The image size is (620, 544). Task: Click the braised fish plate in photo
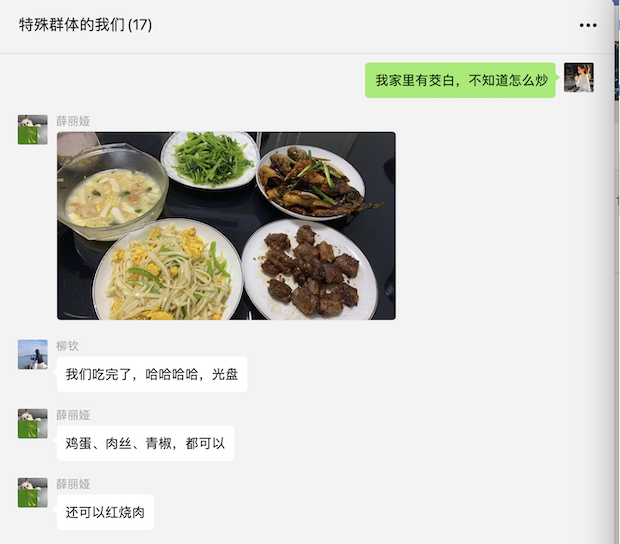coord(314,181)
